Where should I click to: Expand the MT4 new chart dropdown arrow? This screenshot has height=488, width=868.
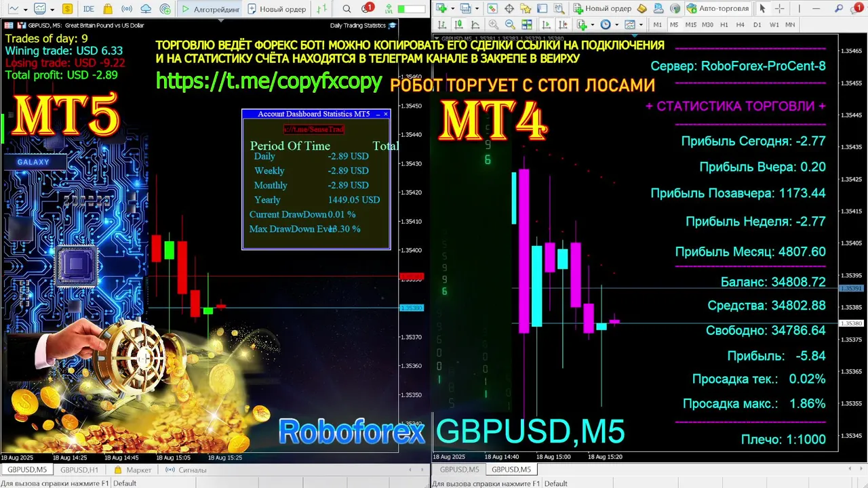tap(452, 8)
